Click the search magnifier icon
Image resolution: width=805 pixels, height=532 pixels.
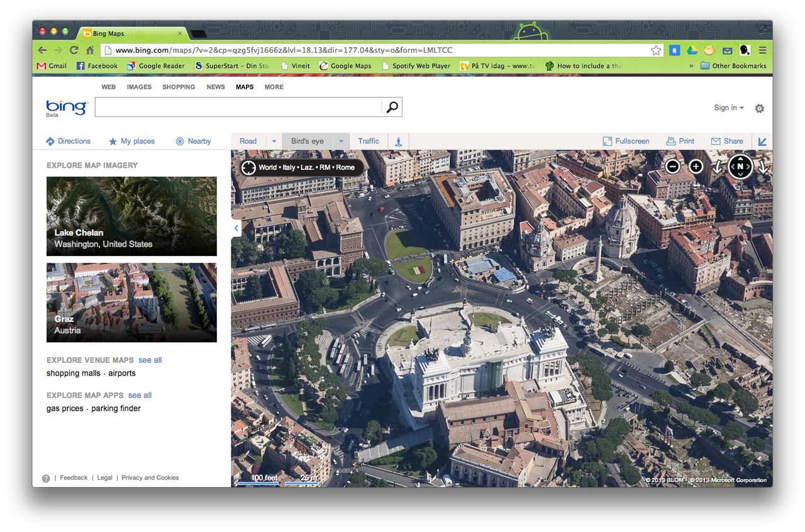(392, 107)
